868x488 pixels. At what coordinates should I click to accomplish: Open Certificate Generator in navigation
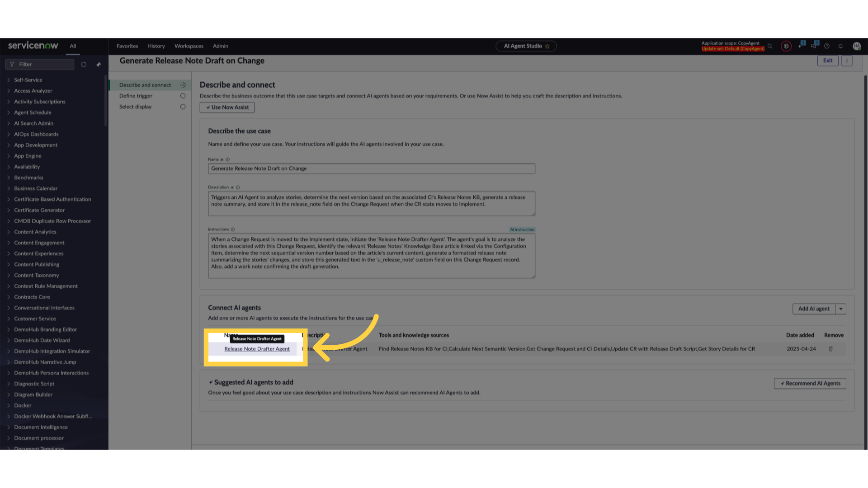pos(39,210)
